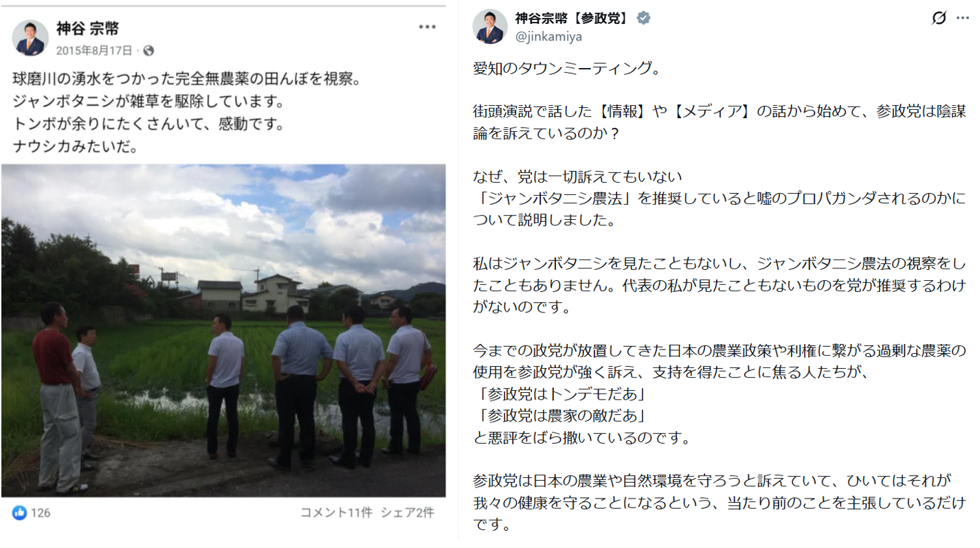Open the 神谷 宗幣 Facebook name link
The image size is (980, 548).
pos(87,28)
